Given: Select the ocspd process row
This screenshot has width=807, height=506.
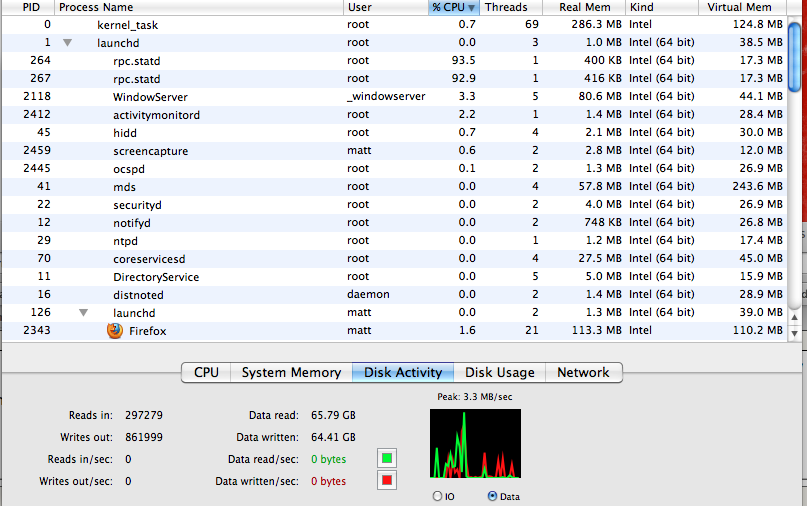Looking at the screenshot, I should [x=394, y=169].
